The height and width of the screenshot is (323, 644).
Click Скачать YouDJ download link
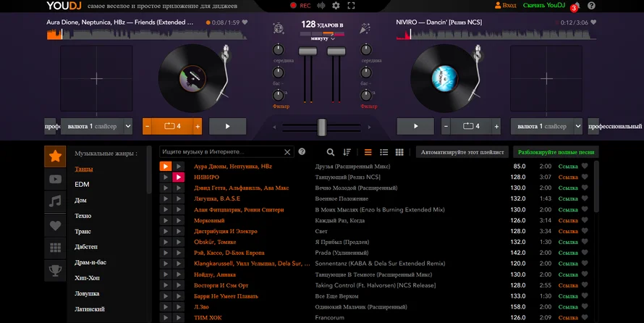pos(544,5)
